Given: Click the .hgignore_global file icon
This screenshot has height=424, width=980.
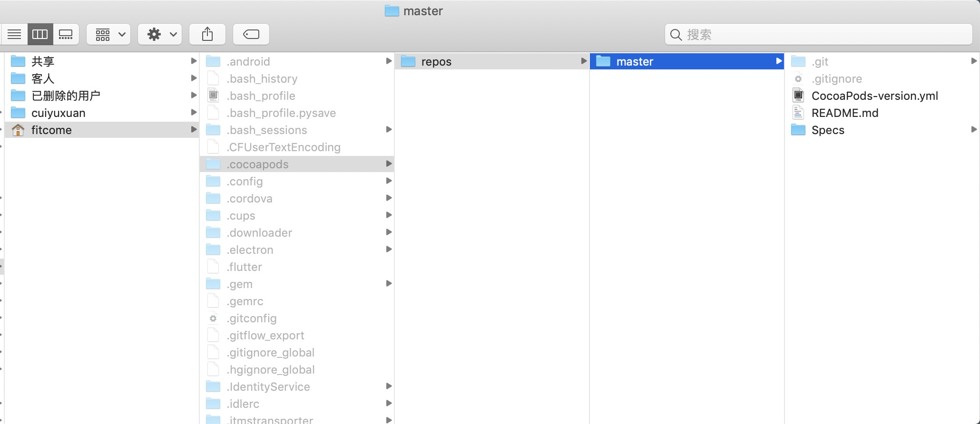Looking at the screenshot, I should (x=213, y=369).
